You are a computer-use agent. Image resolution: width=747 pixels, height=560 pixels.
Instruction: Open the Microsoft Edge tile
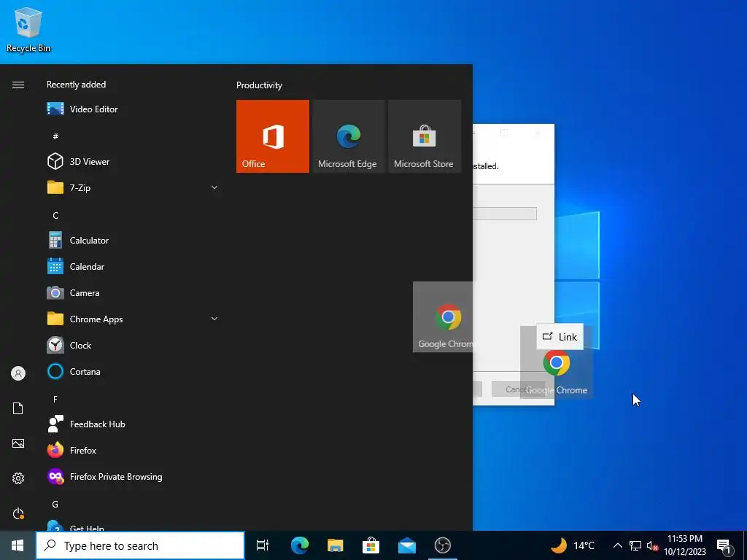click(348, 136)
